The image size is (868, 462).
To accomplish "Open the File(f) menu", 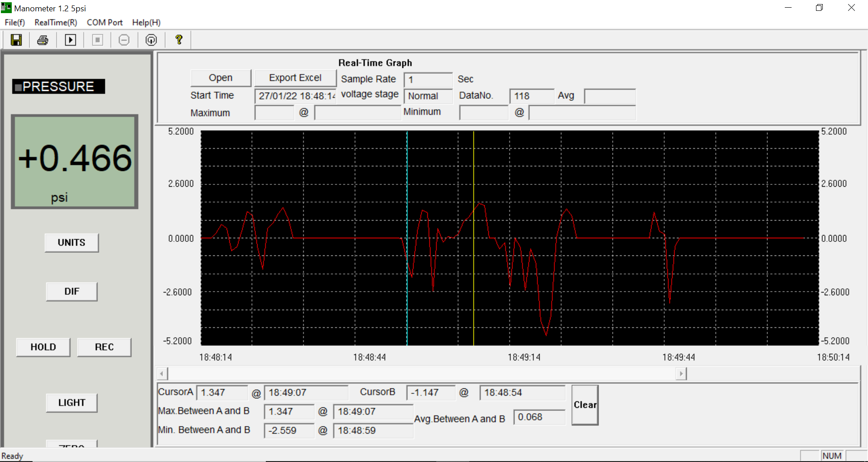I will pyautogui.click(x=15, y=22).
